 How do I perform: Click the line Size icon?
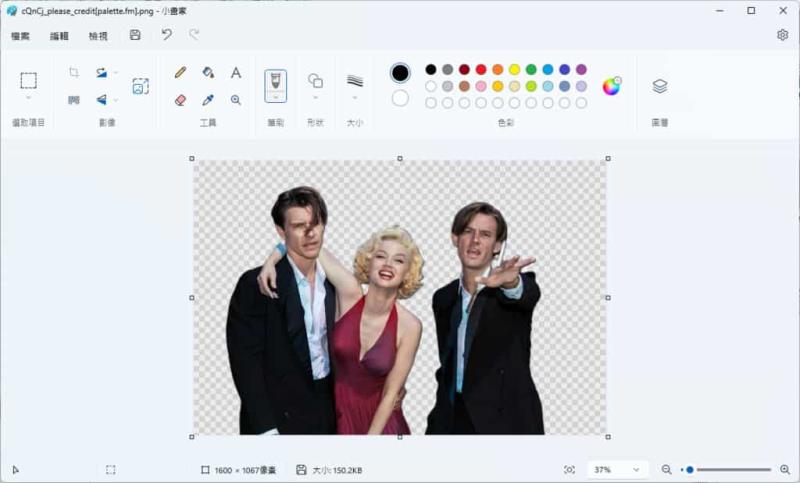[x=355, y=81]
